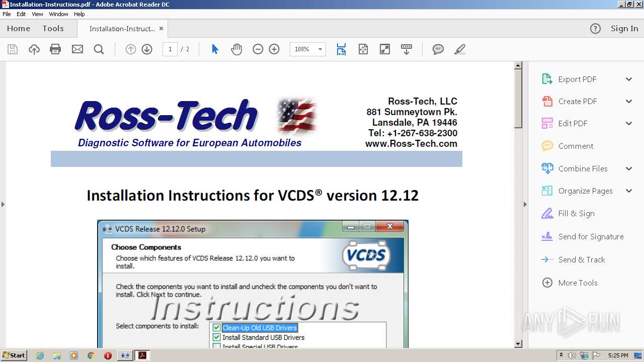Click scrollbar down arrow of document
This screenshot has height=362, width=644.
point(518,344)
